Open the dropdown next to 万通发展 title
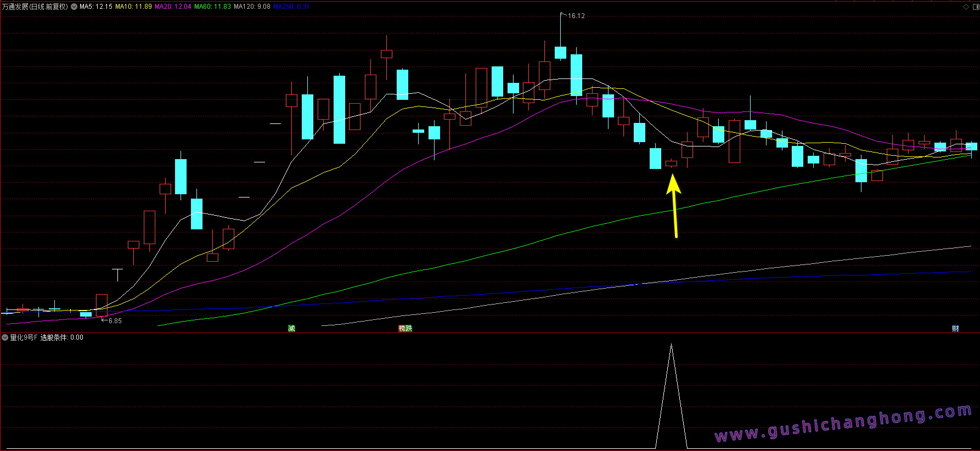The image size is (980, 451). point(74,7)
